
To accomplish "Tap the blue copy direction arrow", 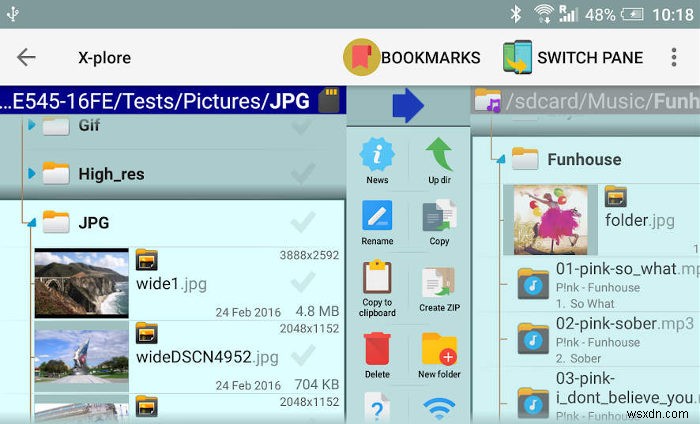I will coord(408,105).
